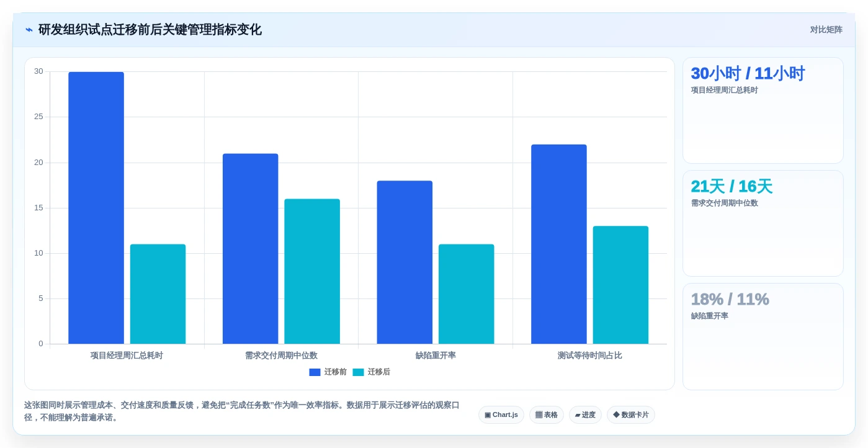Image resolution: width=868 pixels, height=448 pixels.
Task: Toggle the 迁移前 legend item
Action: tap(328, 372)
